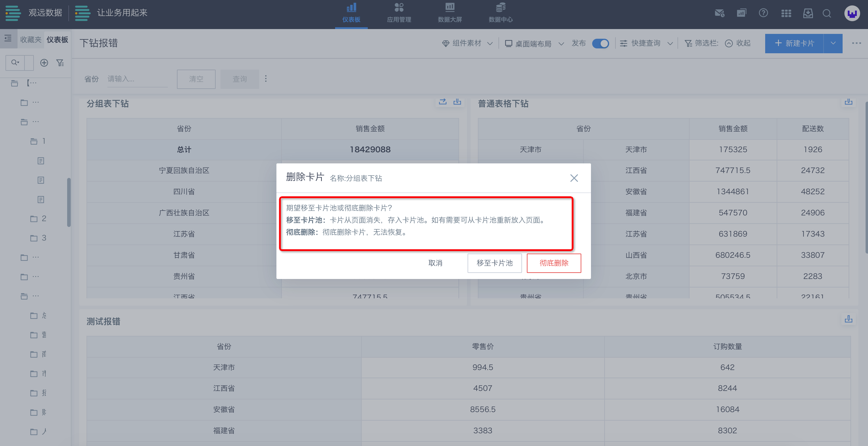Click the 省份 filter input field

(x=137, y=79)
